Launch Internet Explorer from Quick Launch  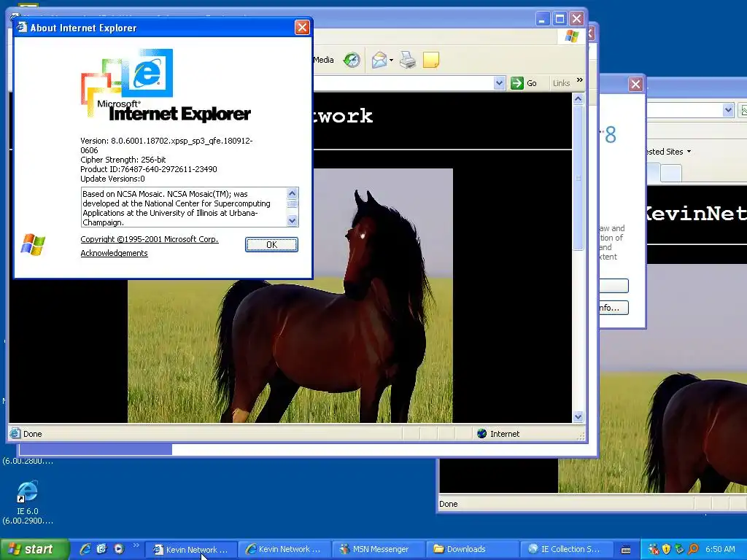tap(85, 549)
